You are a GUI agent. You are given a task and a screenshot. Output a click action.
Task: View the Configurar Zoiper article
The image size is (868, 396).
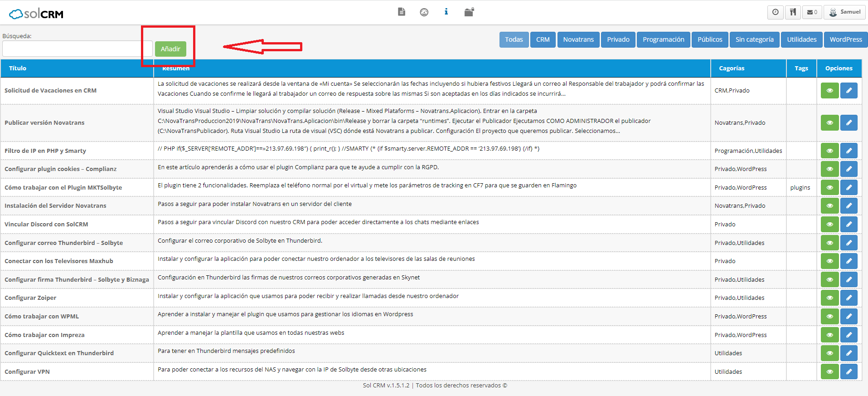[x=829, y=298]
